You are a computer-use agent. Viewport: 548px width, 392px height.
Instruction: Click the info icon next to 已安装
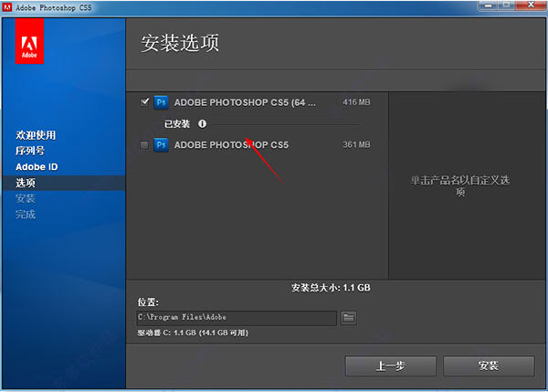coord(202,123)
